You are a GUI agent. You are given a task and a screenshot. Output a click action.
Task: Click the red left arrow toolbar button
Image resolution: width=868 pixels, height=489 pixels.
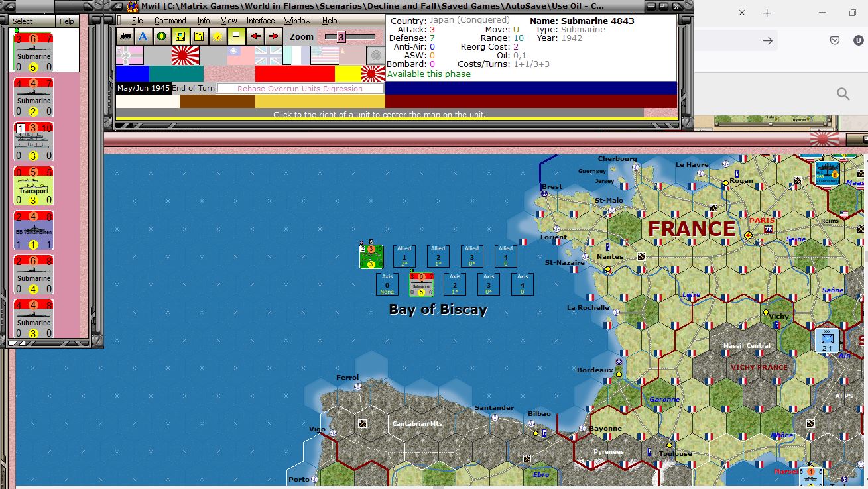click(255, 36)
